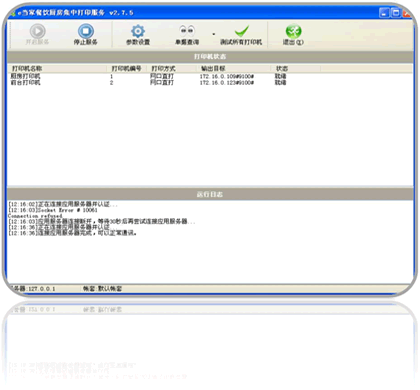Screen dimensions: 420x390
Task: Click the 172.16.0.109 output target cell
Action: coord(227,76)
